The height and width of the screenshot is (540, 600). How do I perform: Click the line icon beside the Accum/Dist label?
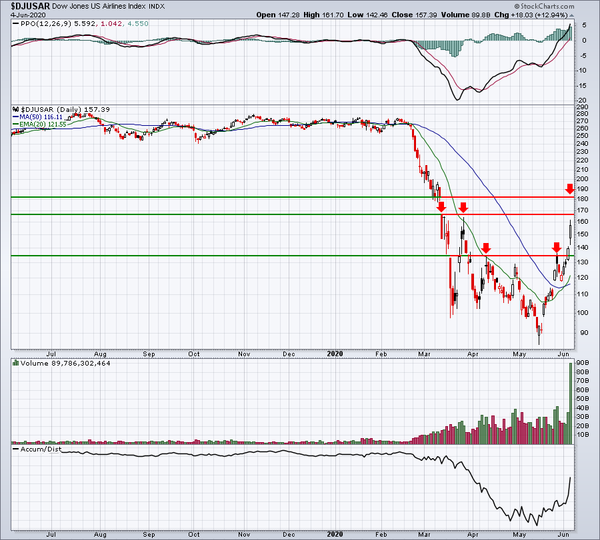[16, 448]
